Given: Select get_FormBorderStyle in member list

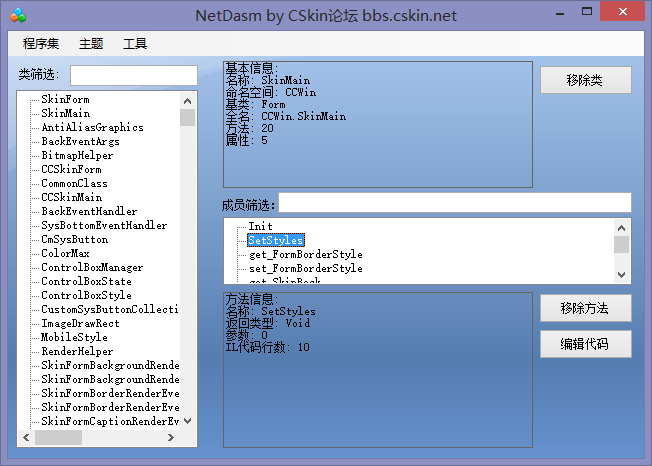Looking at the screenshot, I should (305, 255).
